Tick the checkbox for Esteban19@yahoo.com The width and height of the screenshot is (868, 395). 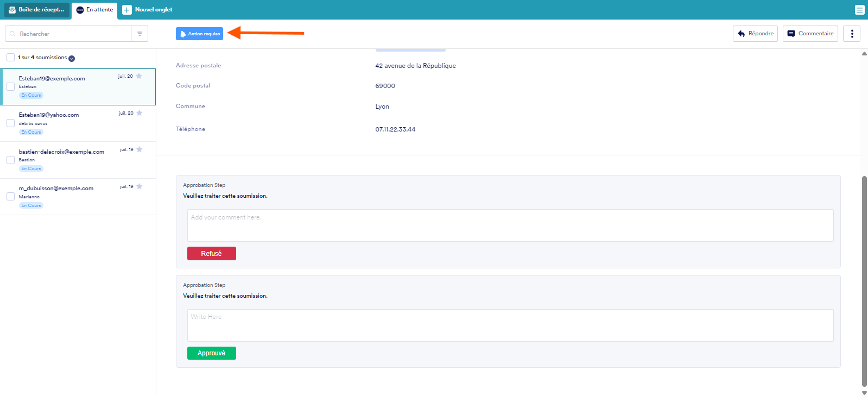(x=10, y=123)
